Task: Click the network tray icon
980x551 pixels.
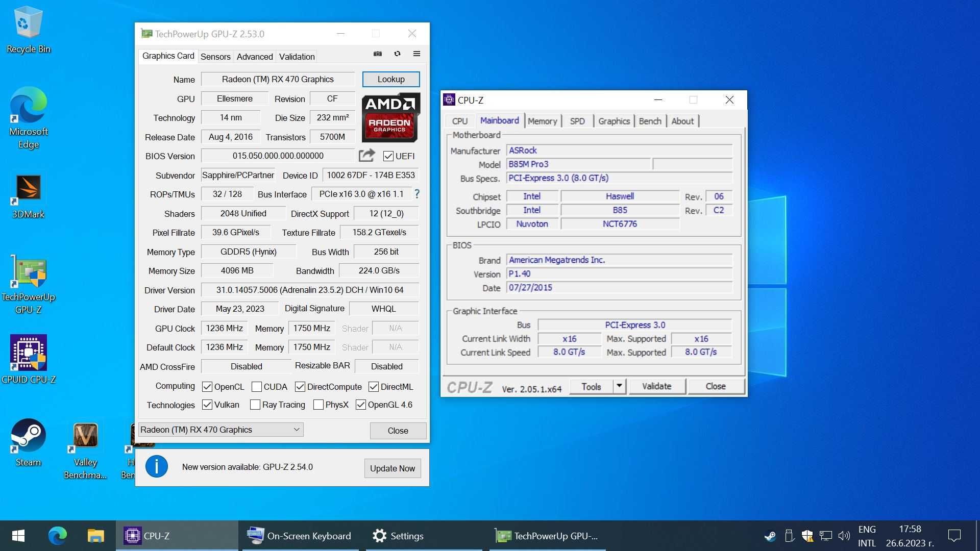Action: click(x=825, y=536)
